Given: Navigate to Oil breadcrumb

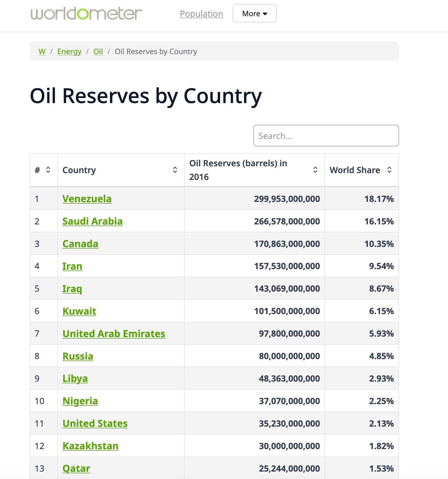Looking at the screenshot, I should coord(98,52).
